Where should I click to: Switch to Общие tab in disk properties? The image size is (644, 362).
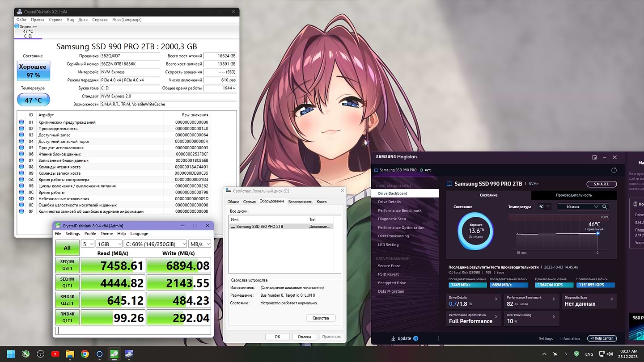pos(233,202)
